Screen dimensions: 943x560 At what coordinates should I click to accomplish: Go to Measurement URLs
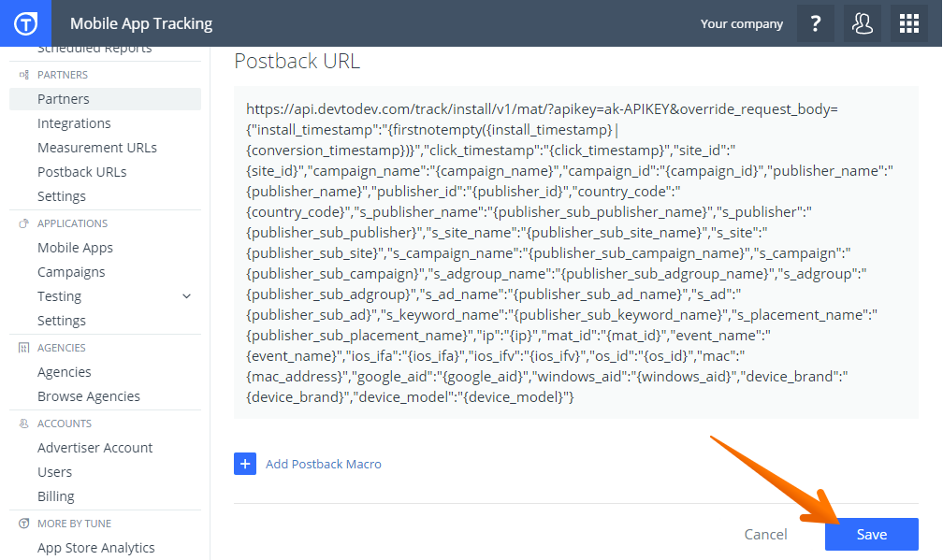(96, 148)
